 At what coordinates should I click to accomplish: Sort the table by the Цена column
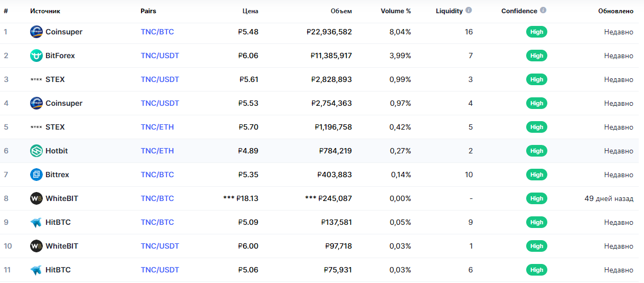click(250, 11)
